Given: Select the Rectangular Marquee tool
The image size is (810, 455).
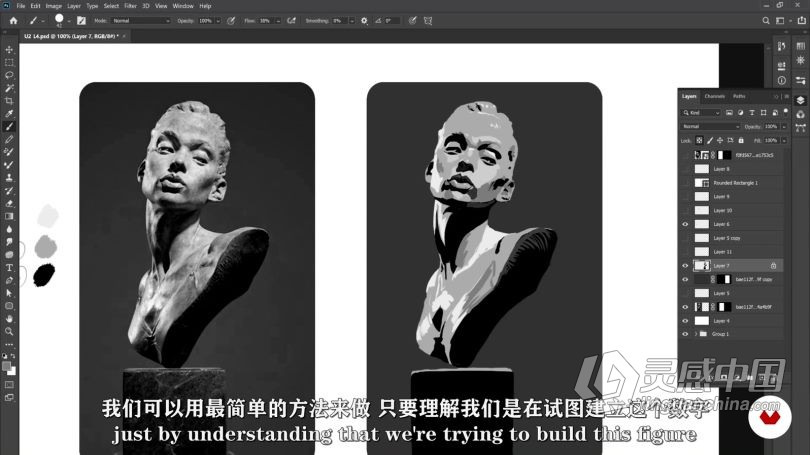Looking at the screenshot, I should pyautogui.click(x=9, y=62).
